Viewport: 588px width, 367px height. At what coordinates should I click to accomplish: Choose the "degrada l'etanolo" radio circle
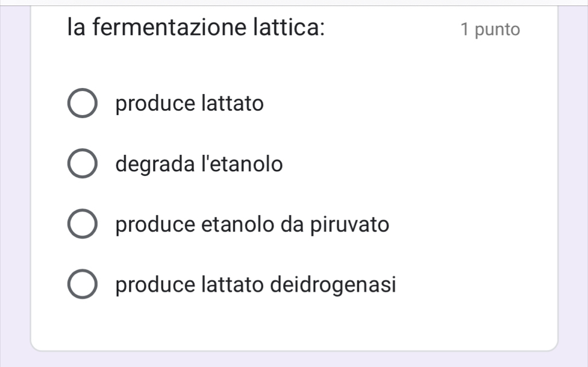point(81,164)
